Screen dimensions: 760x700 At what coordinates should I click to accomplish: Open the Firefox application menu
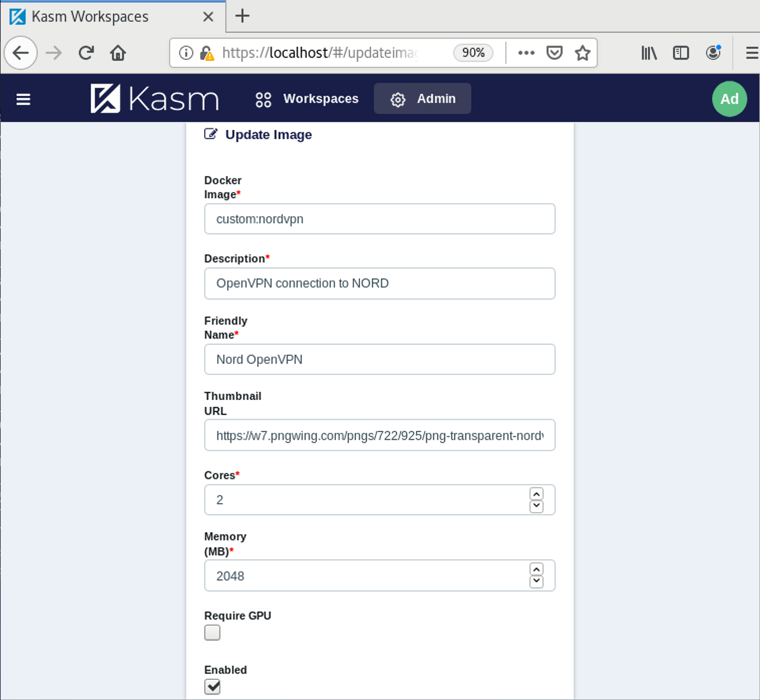752,53
